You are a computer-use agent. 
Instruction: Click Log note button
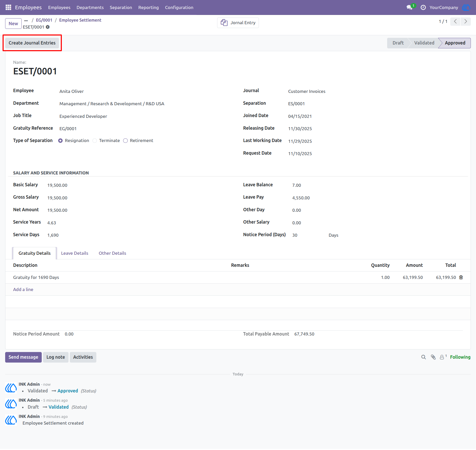click(x=56, y=357)
